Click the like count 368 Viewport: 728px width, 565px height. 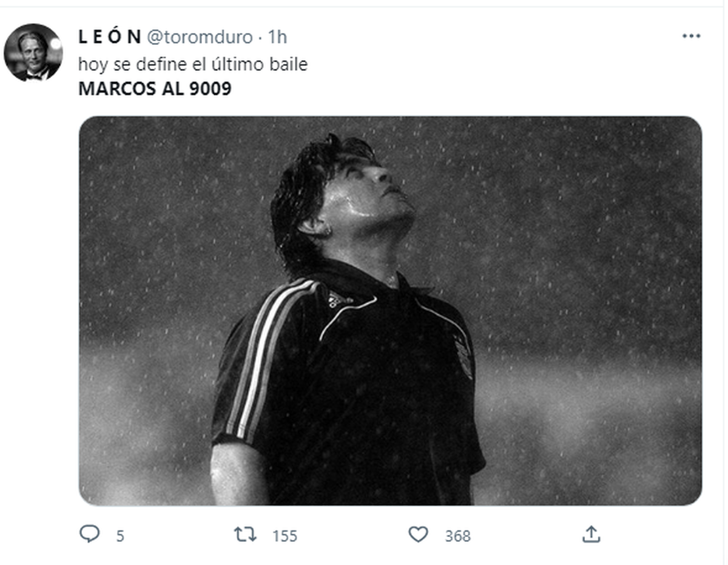tap(457, 536)
